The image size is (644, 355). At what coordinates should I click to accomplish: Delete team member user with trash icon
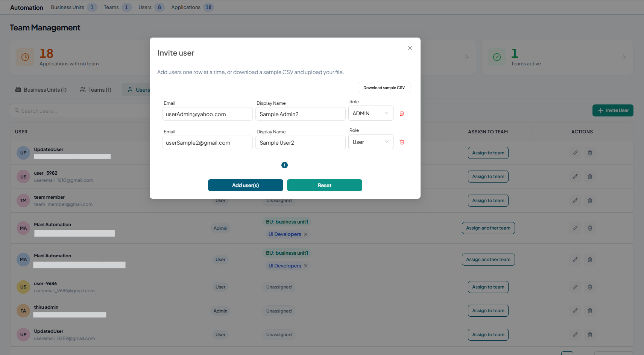pos(590,201)
